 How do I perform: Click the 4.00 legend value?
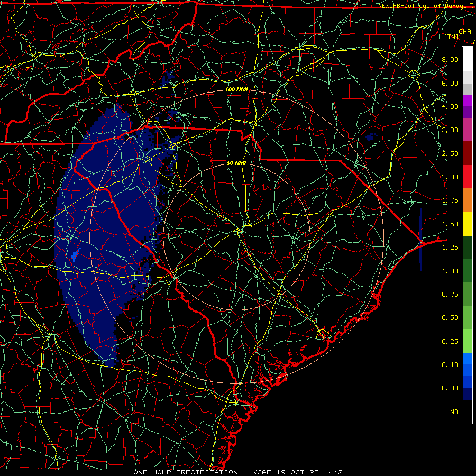pyautogui.click(x=450, y=106)
